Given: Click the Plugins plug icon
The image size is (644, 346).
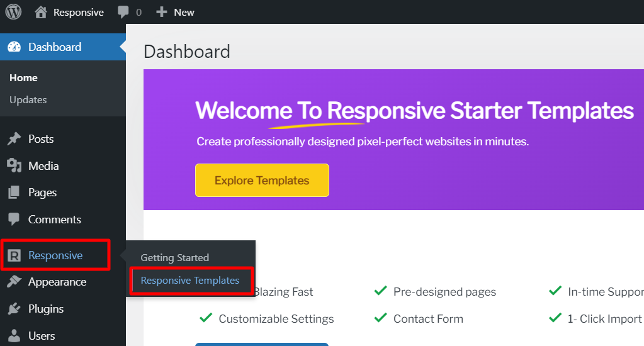Looking at the screenshot, I should tap(14, 309).
